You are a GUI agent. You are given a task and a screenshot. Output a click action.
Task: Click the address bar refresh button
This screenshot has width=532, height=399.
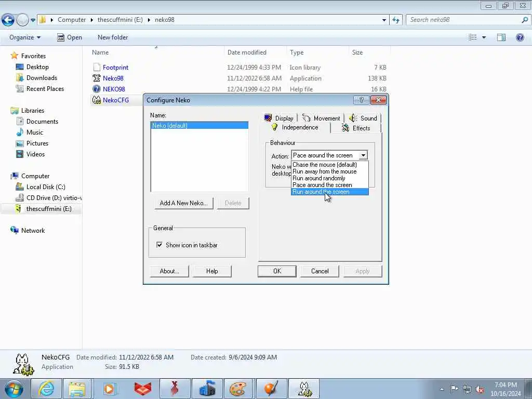click(x=396, y=20)
